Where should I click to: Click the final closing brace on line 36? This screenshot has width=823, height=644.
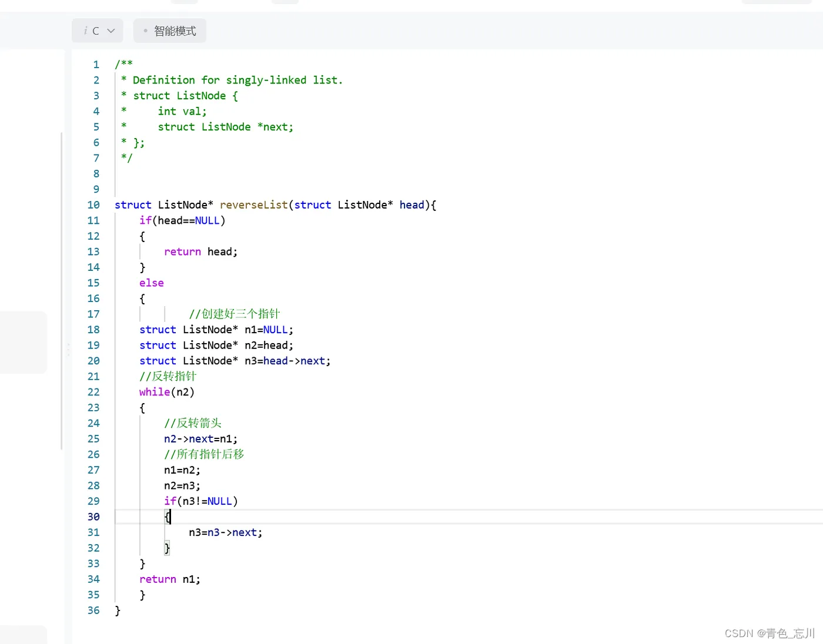pos(118,611)
